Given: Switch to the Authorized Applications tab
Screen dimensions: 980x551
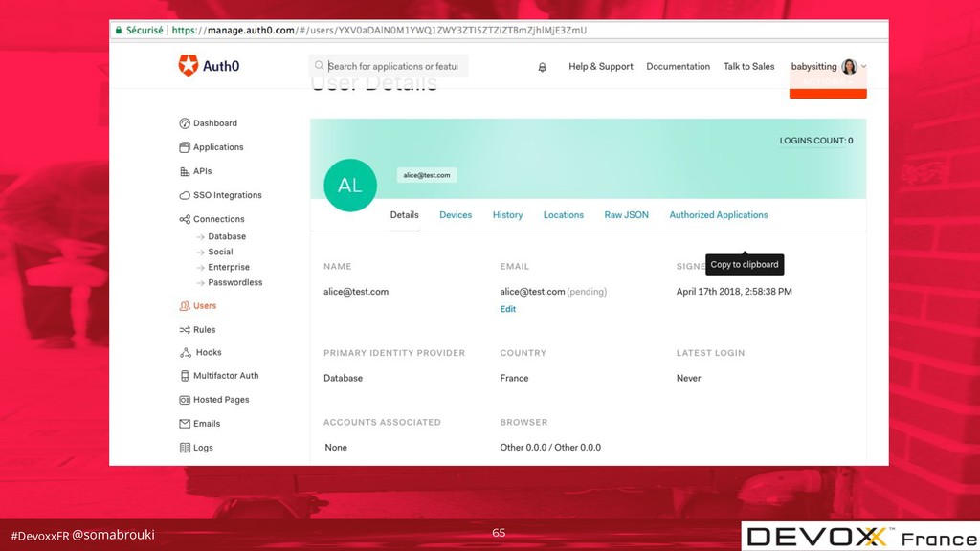Looking at the screenshot, I should click(719, 215).
